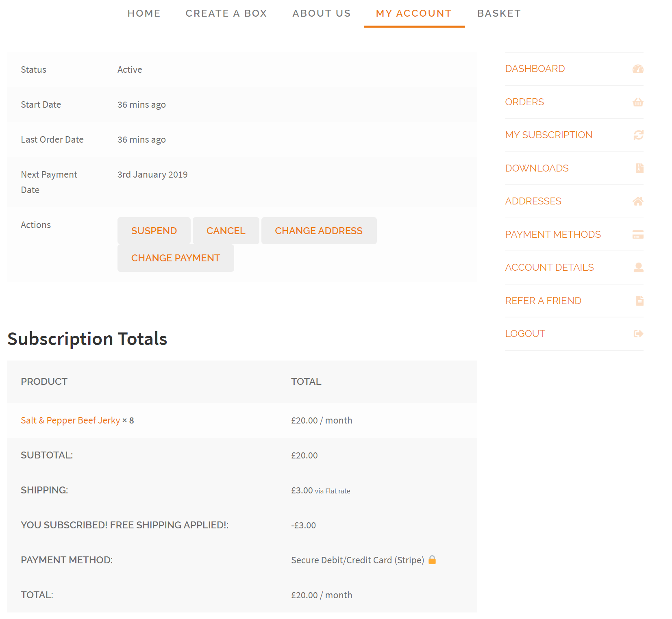Click the 'TOTAL:' row label

[x=37, y=595]
